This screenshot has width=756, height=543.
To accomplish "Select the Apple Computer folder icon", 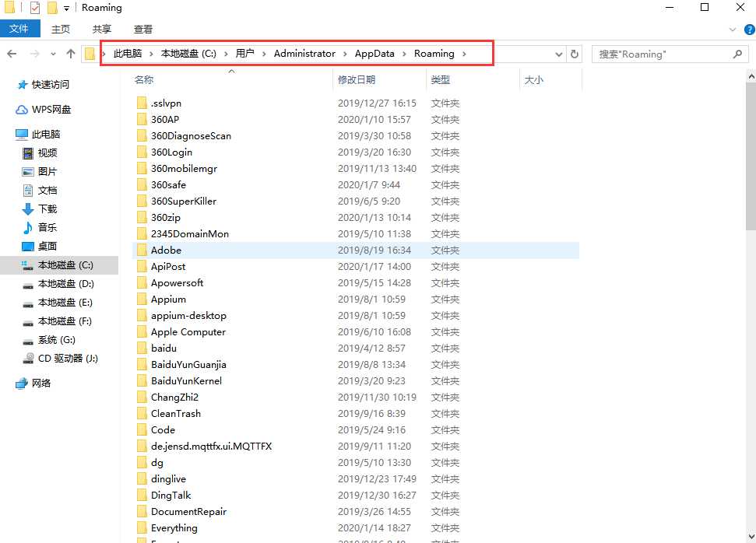I will tap(141, 332).
